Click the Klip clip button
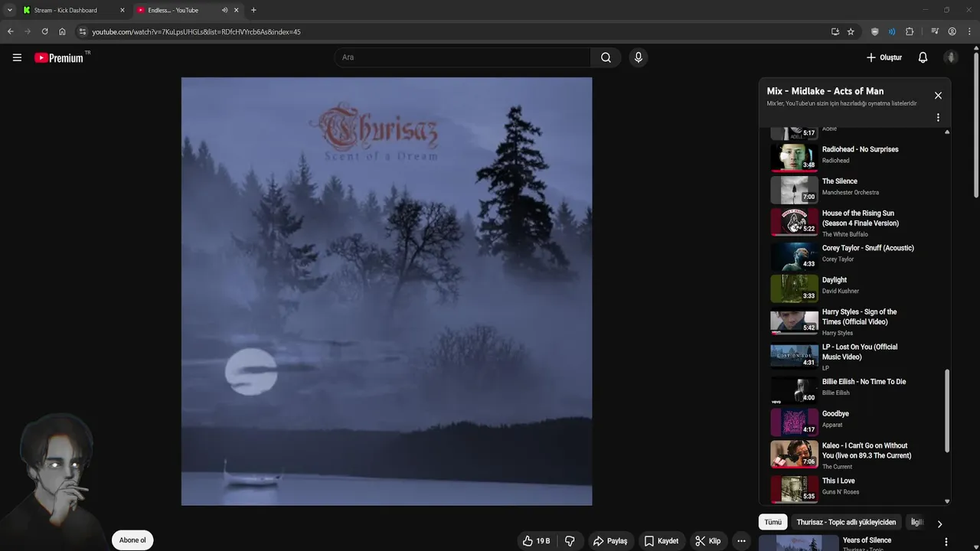Screen dimensions: 980x551 point(707,540)
